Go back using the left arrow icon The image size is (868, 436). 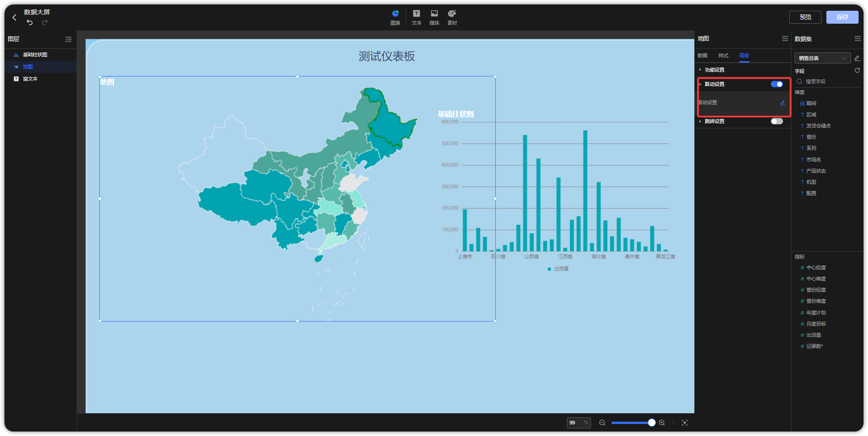click(x=14, y=17)
